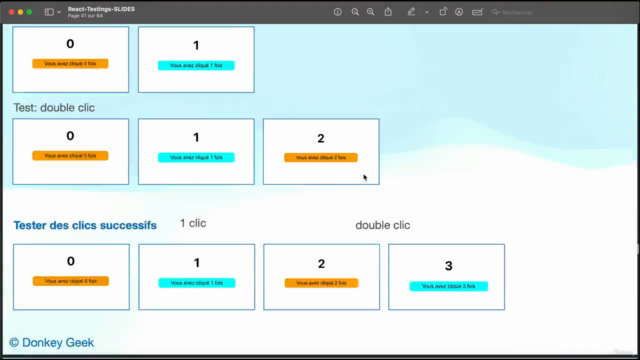Toggle the sidebar view button

point(49,12)
